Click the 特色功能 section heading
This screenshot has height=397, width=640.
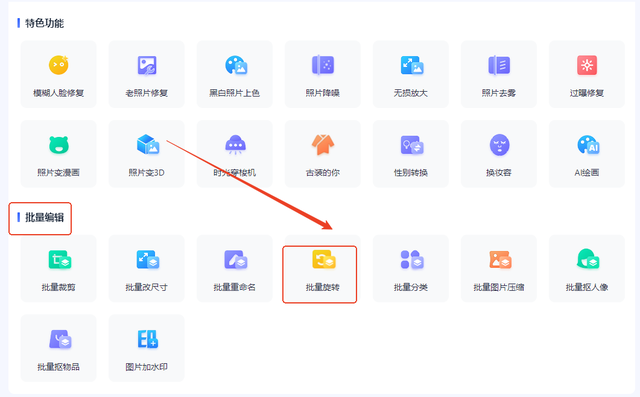[x=44, y=23]
